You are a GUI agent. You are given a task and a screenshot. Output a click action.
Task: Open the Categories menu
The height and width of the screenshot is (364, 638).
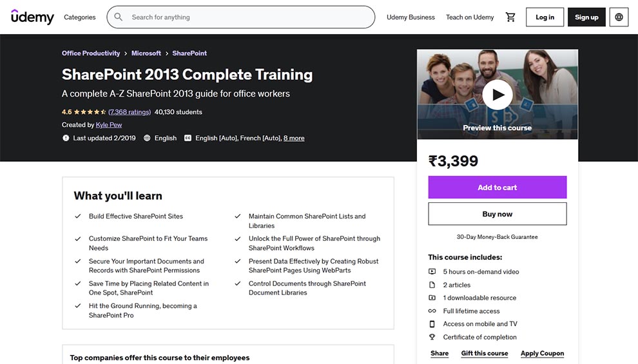click(x=80, y=17)
